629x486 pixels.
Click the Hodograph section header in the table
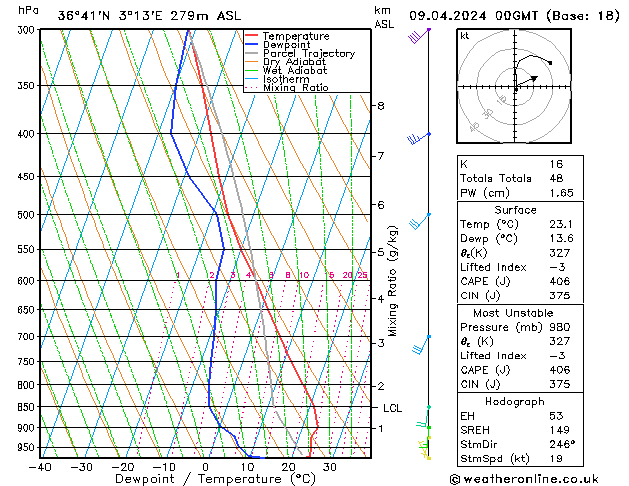click(515, 401)
